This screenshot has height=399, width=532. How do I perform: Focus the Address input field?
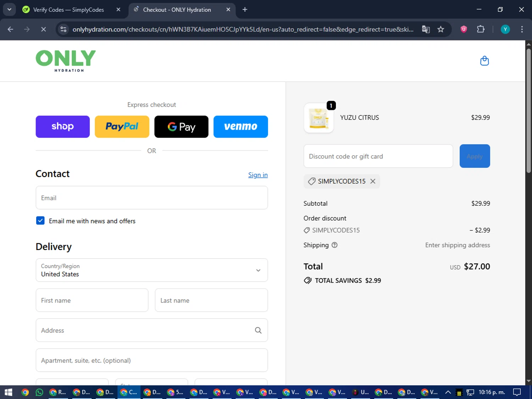152,330
